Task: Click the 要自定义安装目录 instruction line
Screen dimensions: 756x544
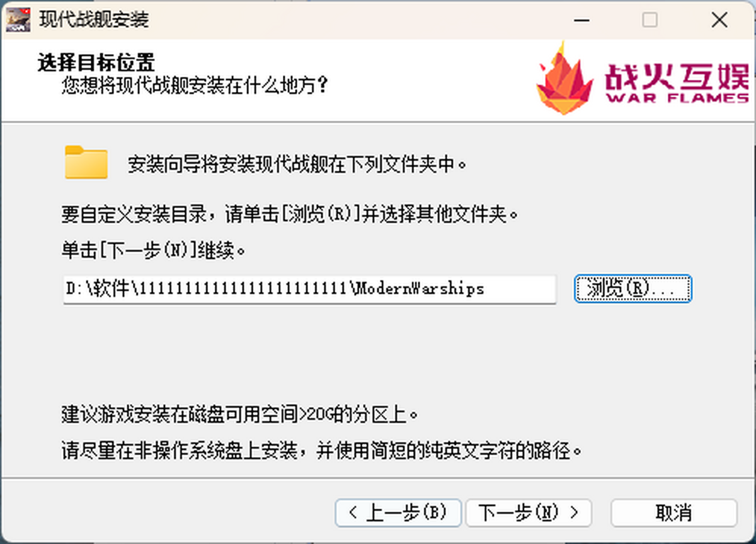Action: (290, 214)
